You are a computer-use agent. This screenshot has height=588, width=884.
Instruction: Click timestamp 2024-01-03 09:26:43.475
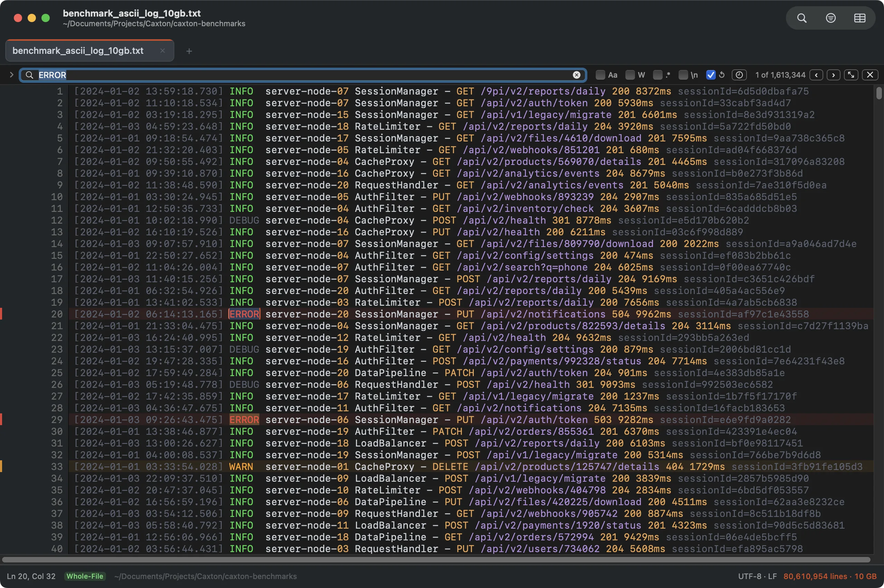coord(148,420)
